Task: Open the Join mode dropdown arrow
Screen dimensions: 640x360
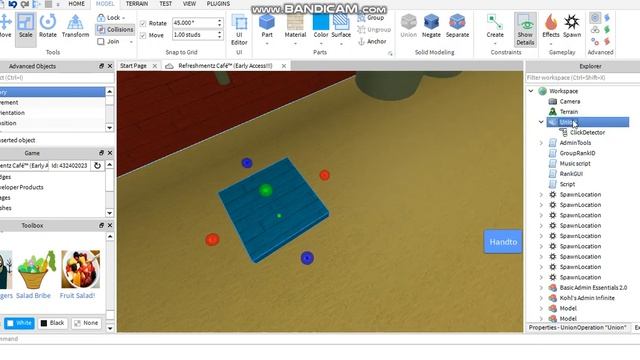Action: [131, 42]
